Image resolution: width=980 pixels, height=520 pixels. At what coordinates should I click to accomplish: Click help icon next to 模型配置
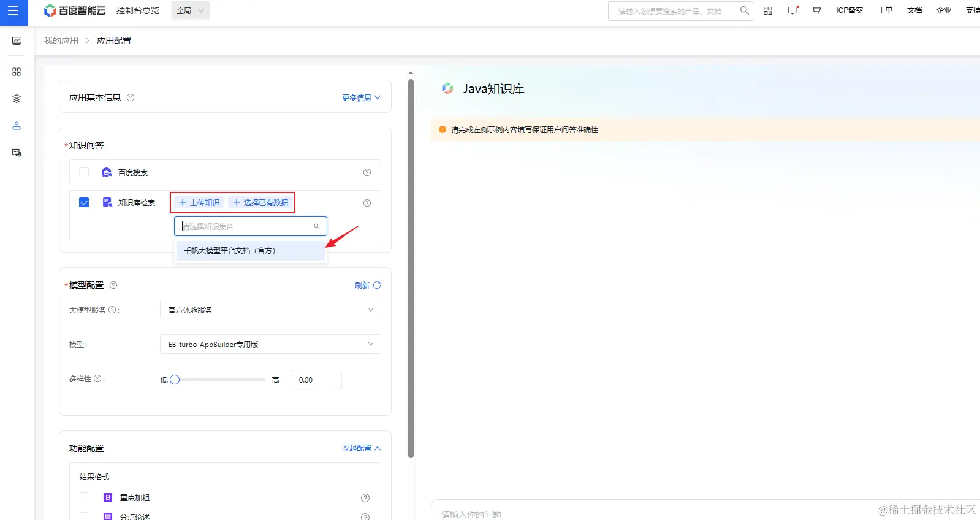pyautogui.click(x=113, y=285)
